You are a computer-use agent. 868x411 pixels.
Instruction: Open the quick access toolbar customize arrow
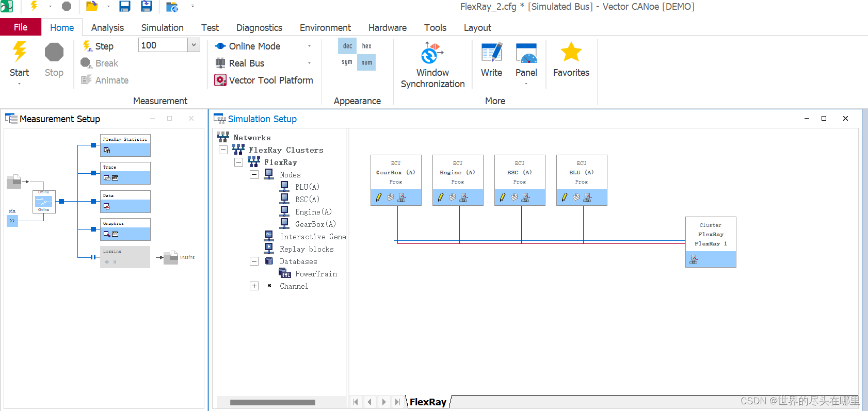[193, 6]
